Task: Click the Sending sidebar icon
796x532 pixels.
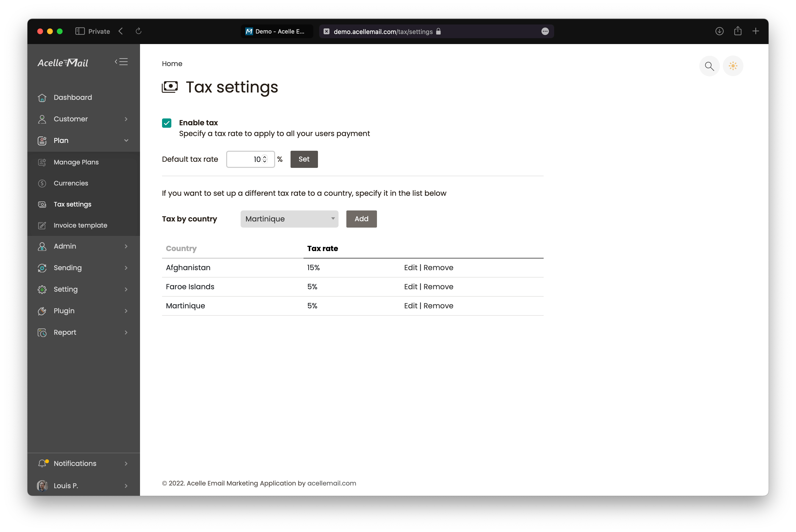Action: point(42,267)
